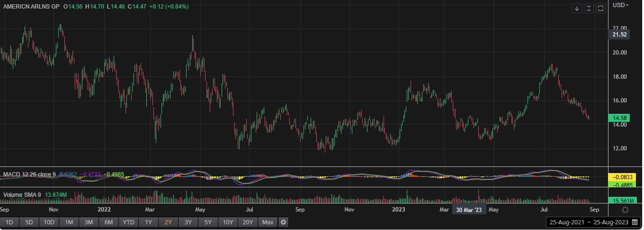Click the 14.58 current price label
644x230 pixels.
[620, 118]
